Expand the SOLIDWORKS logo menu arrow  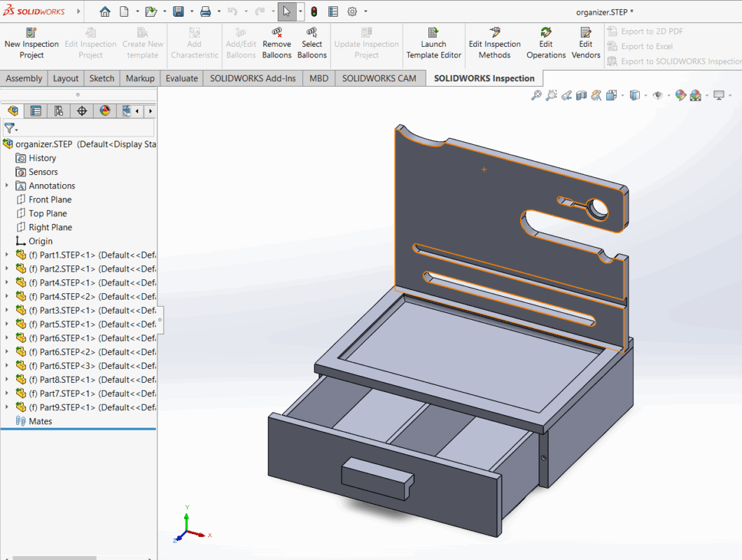pyautogui.click(x=78, y=11)
